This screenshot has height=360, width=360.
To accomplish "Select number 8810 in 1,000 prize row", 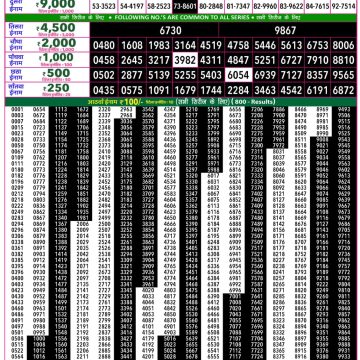I will pyautogui.click(x=343, y=60).
